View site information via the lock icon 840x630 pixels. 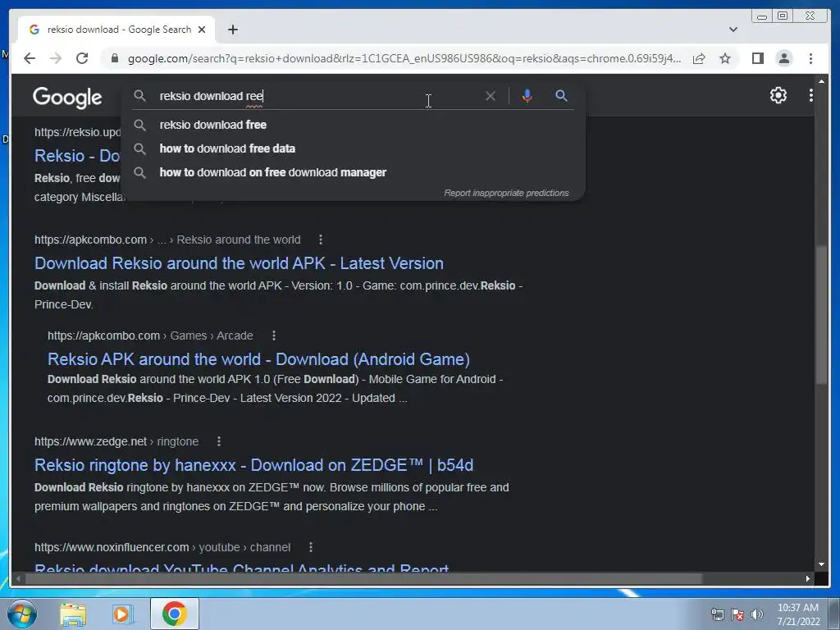tap(114, 58)
